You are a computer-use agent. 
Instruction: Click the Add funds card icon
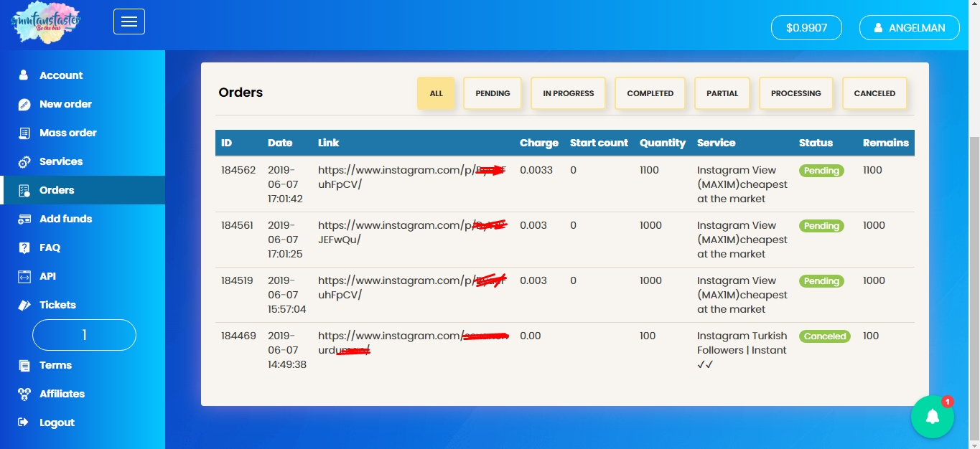24,219
